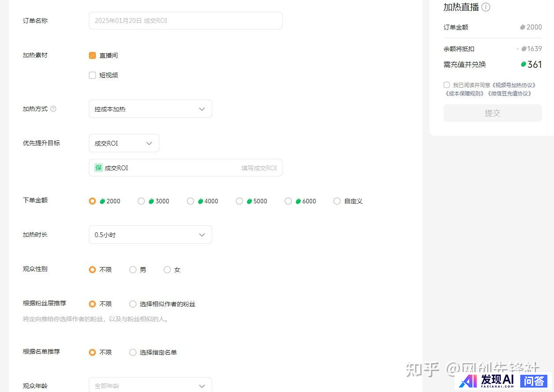Viewport: 554px width, 392px height.
Task: Click the info icon beside 加热直播
Action: 486,7
